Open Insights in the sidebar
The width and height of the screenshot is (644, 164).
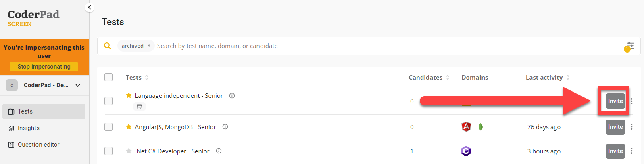point(28,128)
